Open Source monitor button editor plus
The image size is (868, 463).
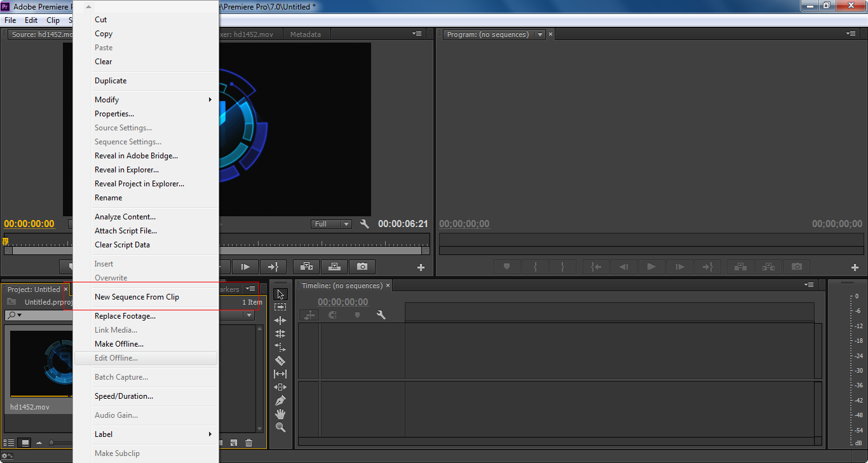[421, 268]
